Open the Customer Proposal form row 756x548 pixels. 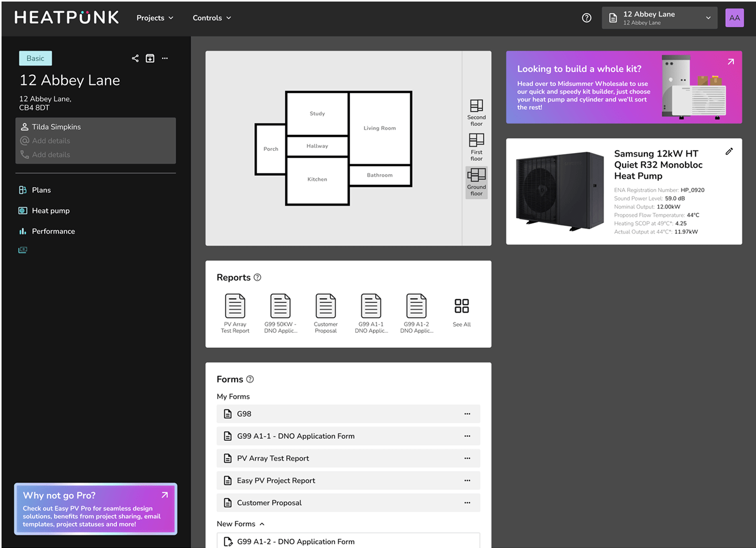click(348, 503)
